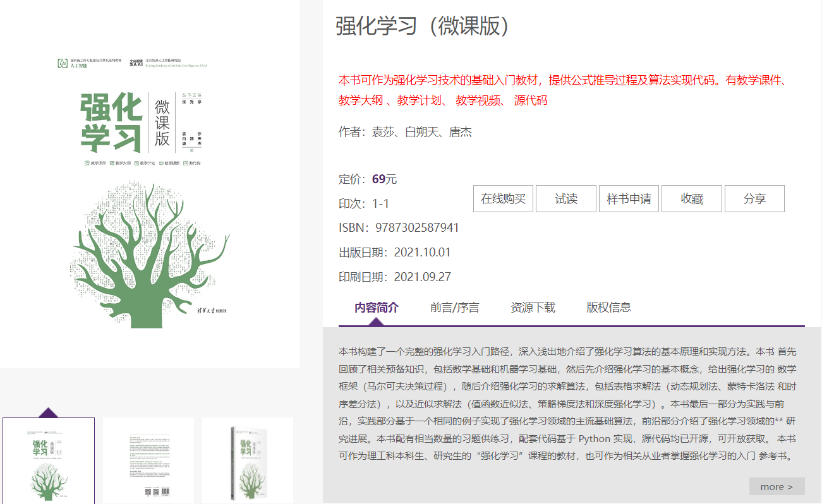Select the 内容简介 tab
This screenshot has height=504, width=822.
pos(377,308)
